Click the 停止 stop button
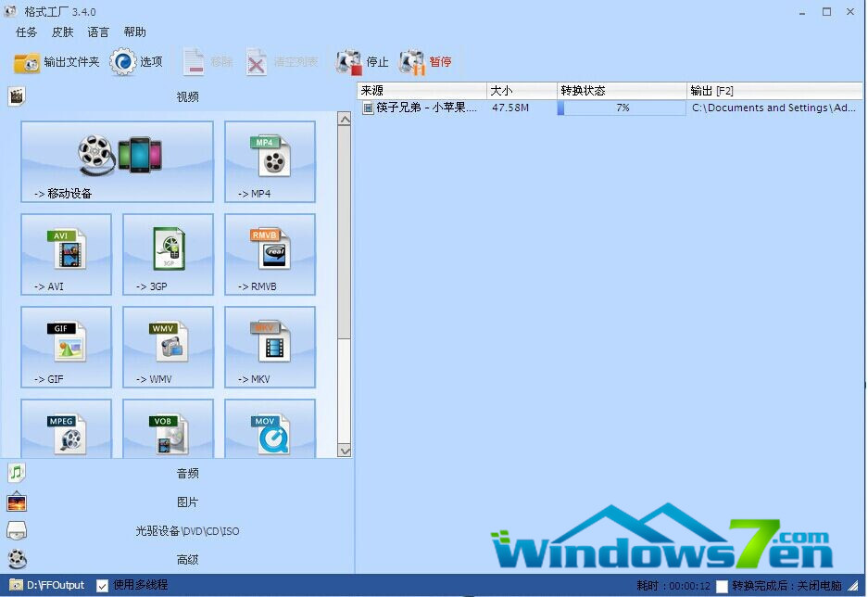The height and width of the screenshot is (597, 868). tap(363, 62)
